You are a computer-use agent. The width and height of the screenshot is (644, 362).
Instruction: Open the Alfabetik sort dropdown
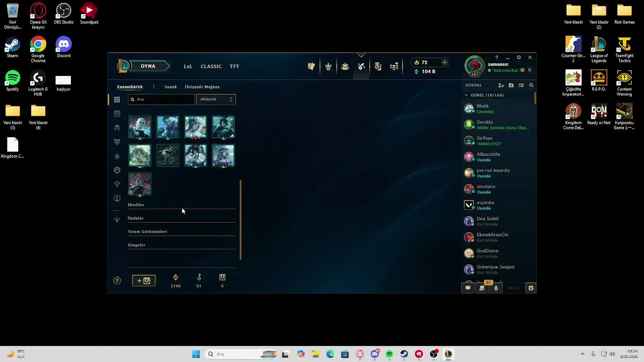216,100
